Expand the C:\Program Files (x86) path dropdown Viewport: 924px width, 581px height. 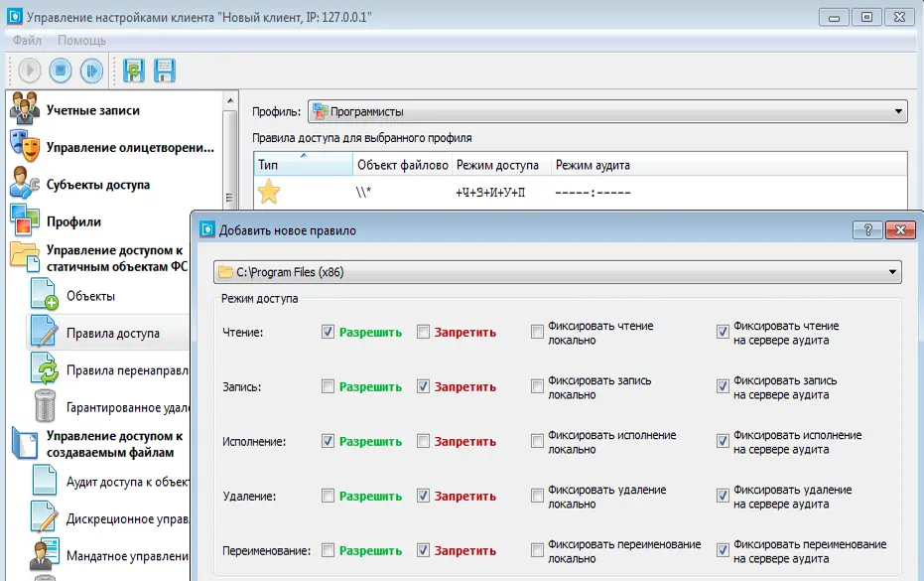[557, 272]
